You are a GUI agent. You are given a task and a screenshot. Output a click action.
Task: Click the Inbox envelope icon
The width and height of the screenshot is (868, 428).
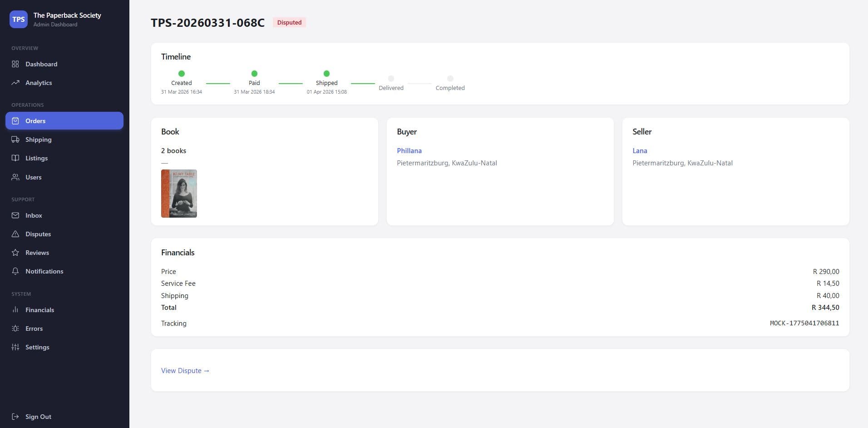pyautogui.click(x=15, y=215)
